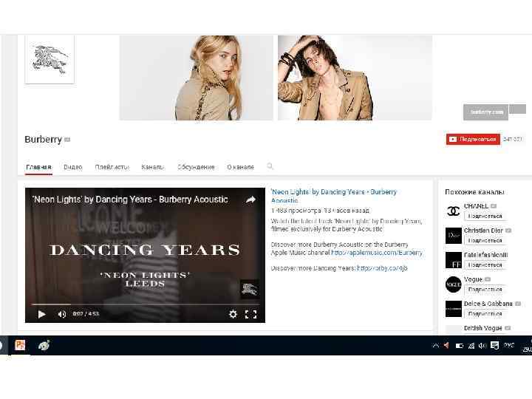Subscribe to Burberry with red button
This screenshot has height=399, width=532.
pos(473,139)
